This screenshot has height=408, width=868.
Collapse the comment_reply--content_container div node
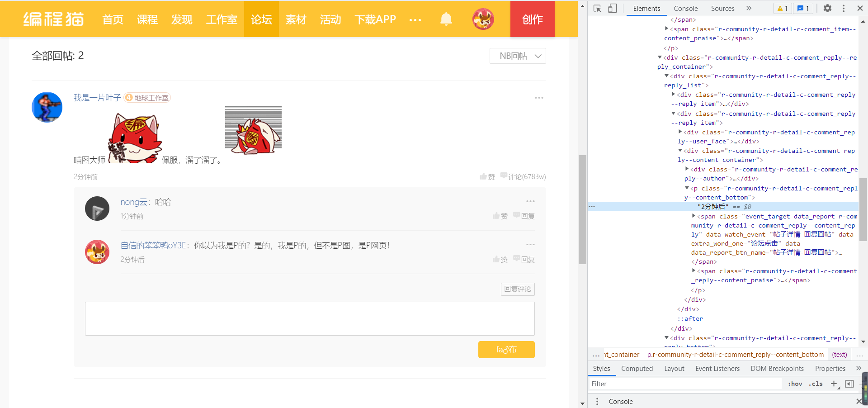(x=680, y=151)
